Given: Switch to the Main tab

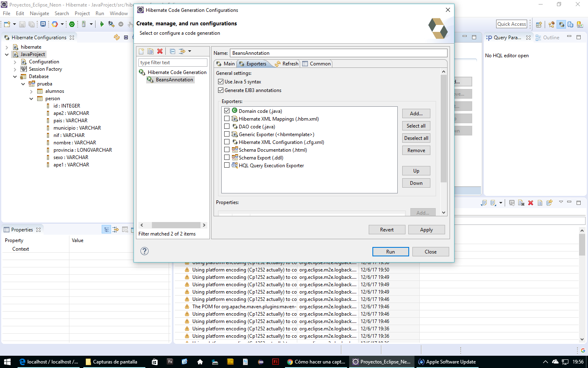Looking at the screenshot, I should point(225,64).
